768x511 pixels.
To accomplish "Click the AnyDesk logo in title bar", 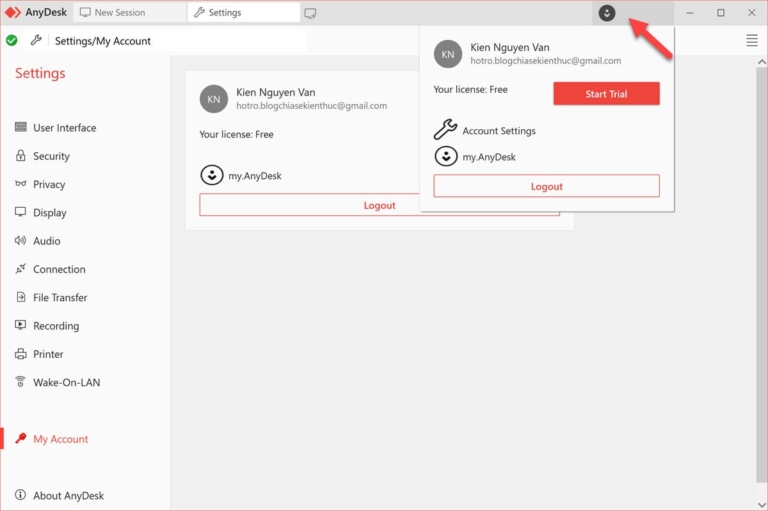I will pyautogui.click(x=14, y=13).
